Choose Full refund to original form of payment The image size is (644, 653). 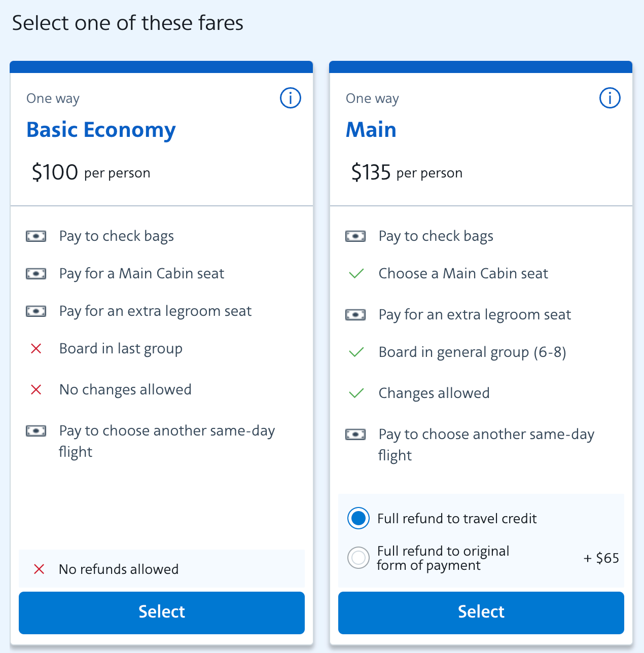coord(359,558)
